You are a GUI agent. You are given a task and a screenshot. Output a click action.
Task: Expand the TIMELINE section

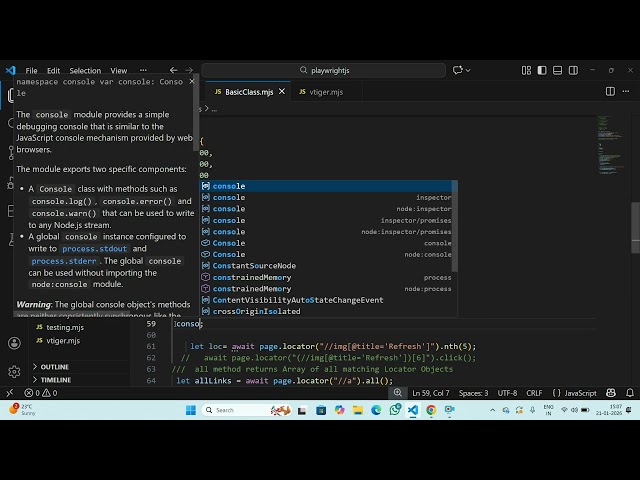[55, 380]
